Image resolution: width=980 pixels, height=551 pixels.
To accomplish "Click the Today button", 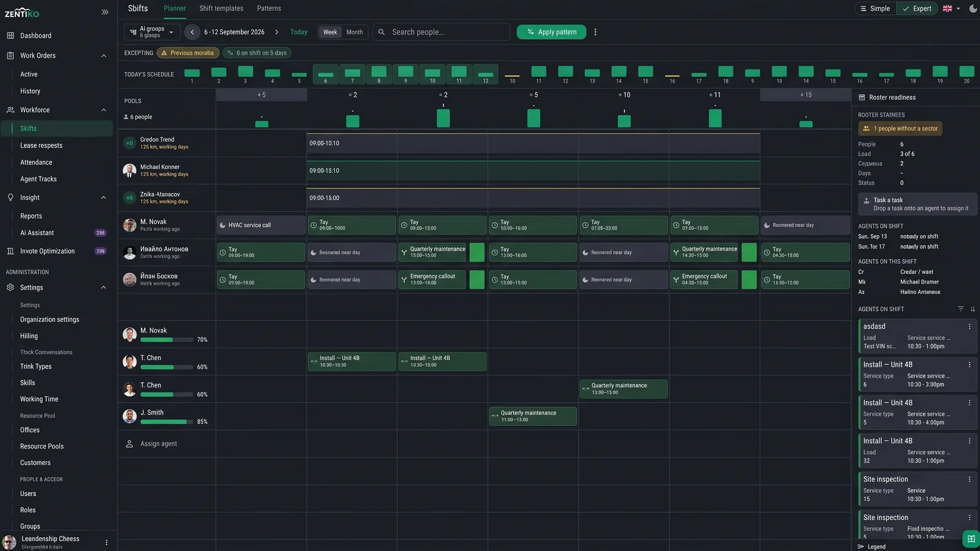I will tap(299, 32).
